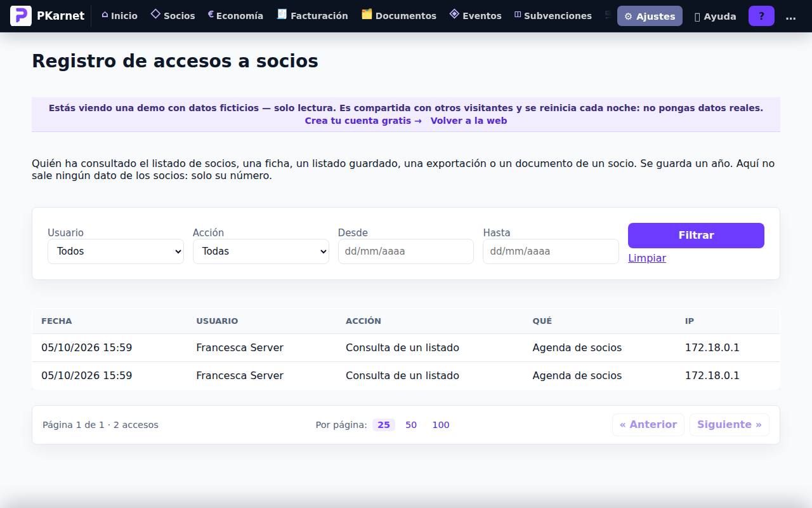The image size is (812, 508).
Task: Follow the 'Volver a la web' link
Action: pos(469,121)
